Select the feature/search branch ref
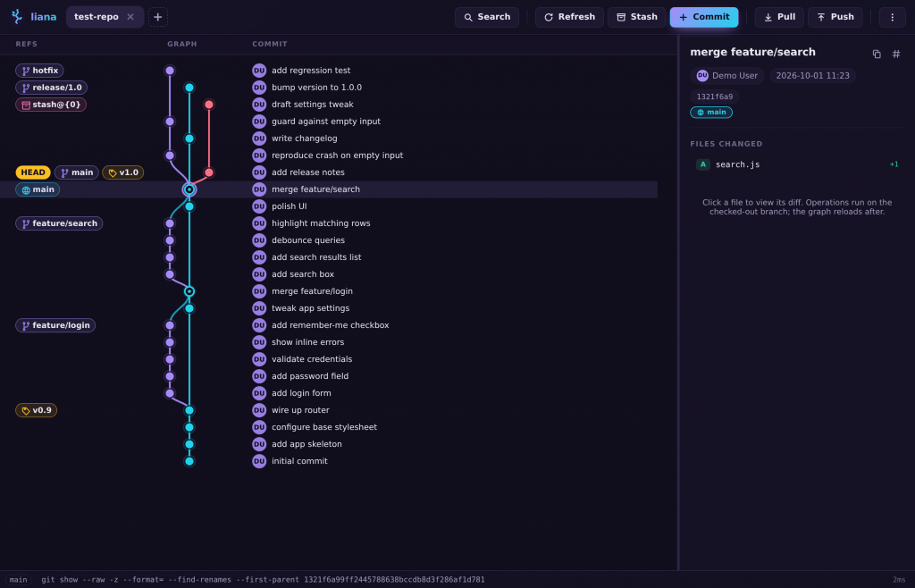The height and width of the screenshot is (588, 915). tap(59, 223)
